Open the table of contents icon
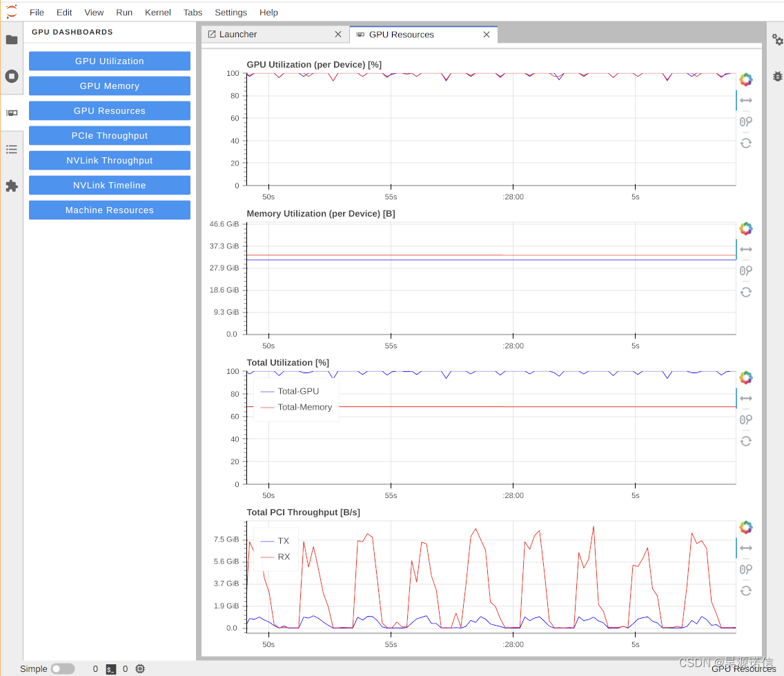Viewport: 784px width, 676px height. pos(12,150)
